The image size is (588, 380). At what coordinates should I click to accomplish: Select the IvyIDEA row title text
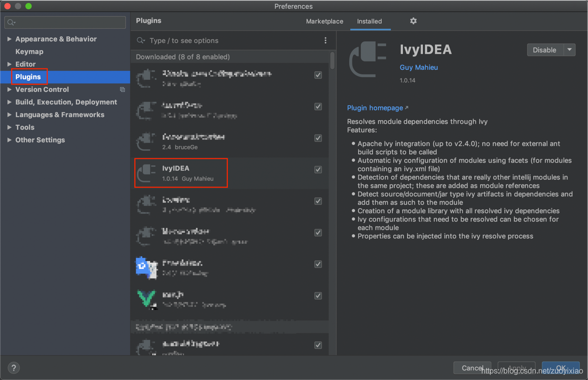pos(176,168)
